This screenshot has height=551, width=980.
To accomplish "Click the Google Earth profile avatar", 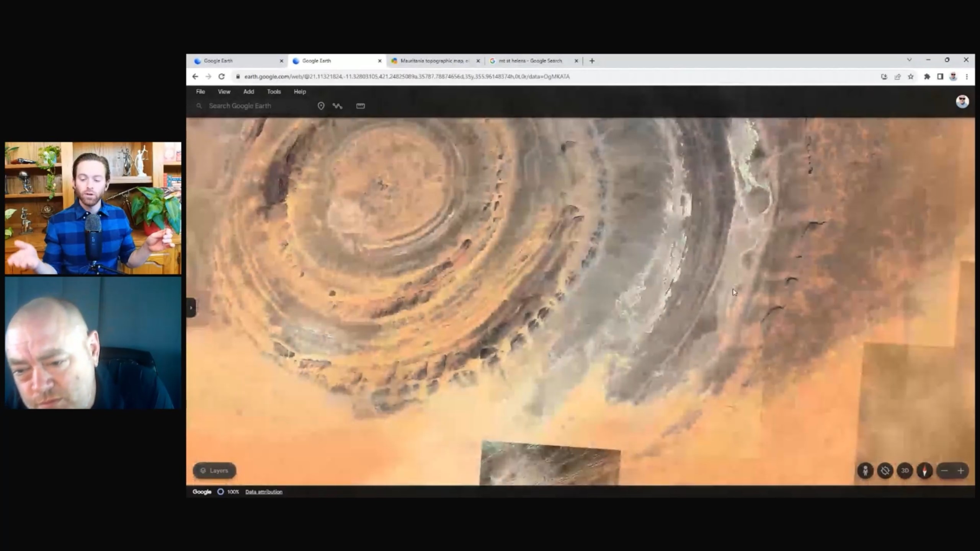I will (x=963, y=101).
